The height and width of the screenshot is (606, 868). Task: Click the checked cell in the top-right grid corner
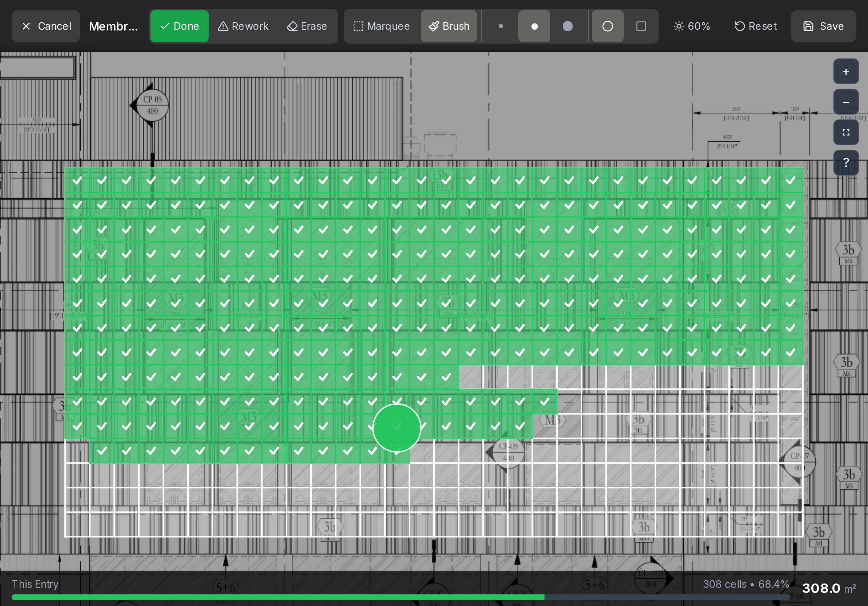point(791,180)
